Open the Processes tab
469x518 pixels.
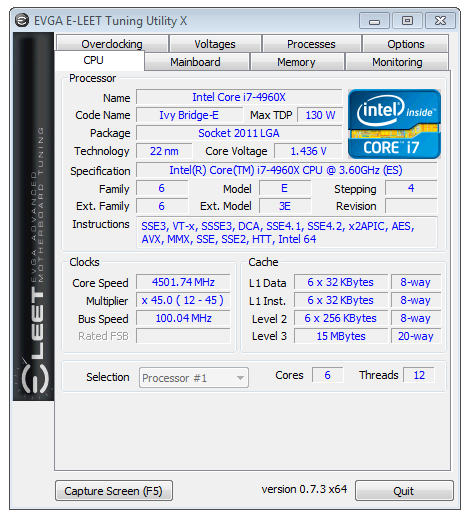click(312, 44)
